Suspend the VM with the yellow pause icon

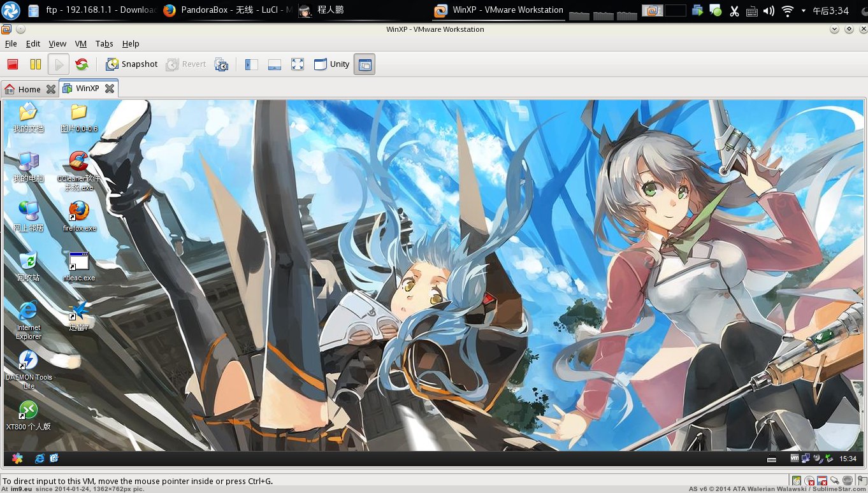pyautogui.click(x=36, y=64)
